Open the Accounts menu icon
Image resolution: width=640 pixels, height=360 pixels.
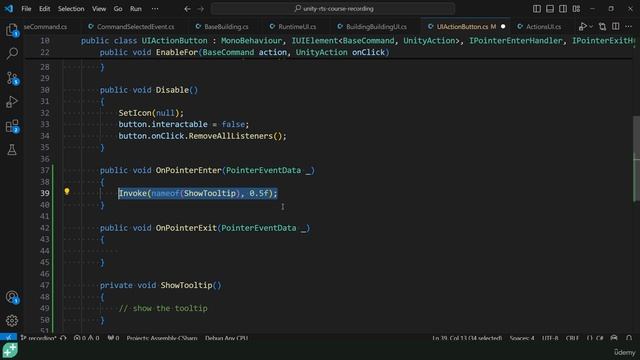pyautogui.click(x=12, y=297)
